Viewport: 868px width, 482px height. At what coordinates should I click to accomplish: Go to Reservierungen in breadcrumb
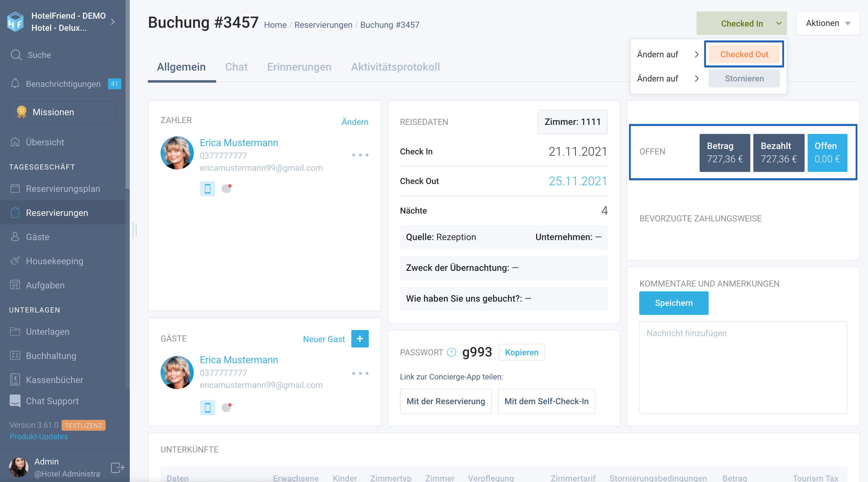[323, 25]
